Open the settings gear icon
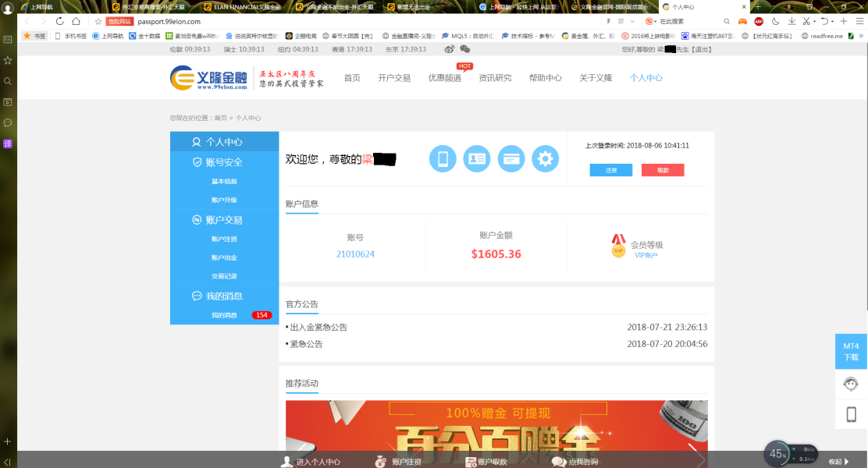 [546, 159]
